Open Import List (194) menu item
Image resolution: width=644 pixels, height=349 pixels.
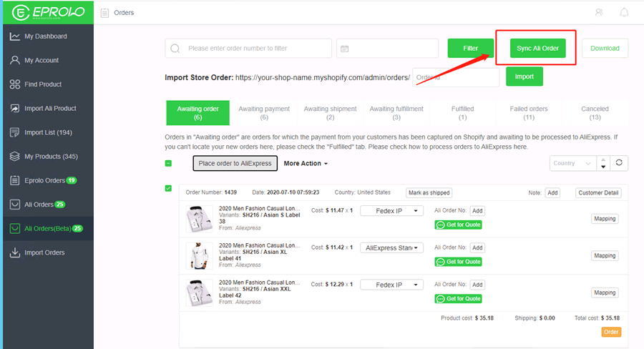[48, 132]
